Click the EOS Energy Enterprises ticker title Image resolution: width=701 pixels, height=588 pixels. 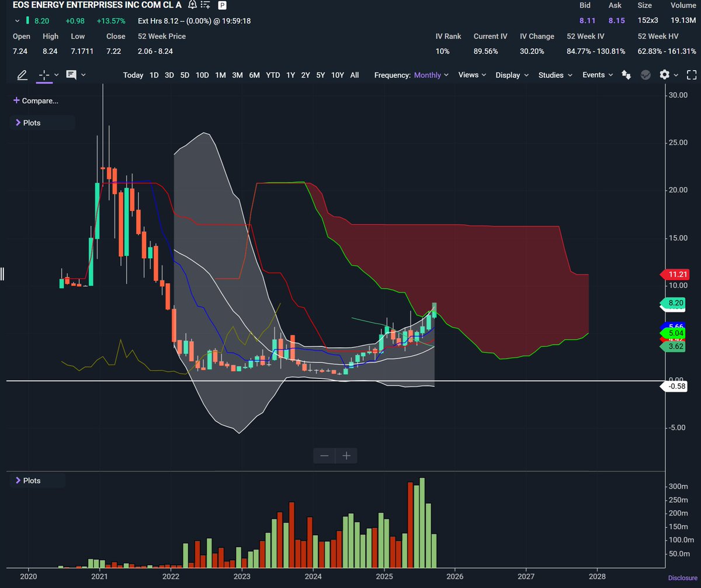pos(97,5)
